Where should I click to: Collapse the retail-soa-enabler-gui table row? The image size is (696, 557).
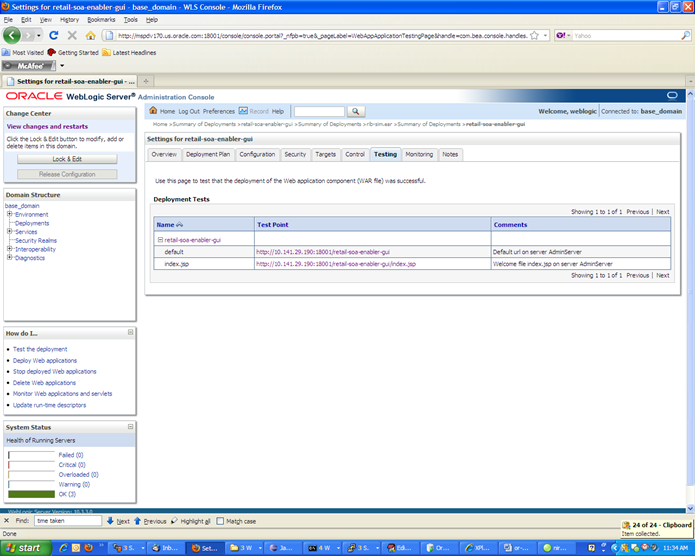160,240
